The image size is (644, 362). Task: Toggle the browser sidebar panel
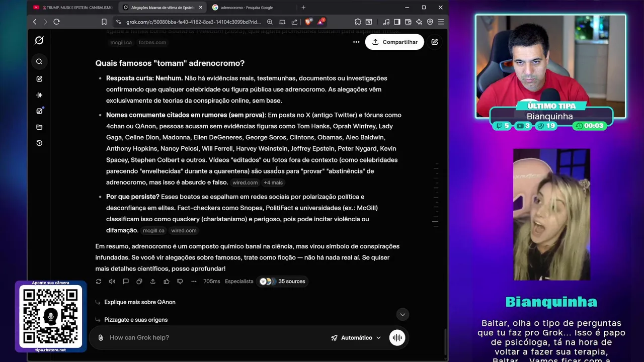coord(397,22)
